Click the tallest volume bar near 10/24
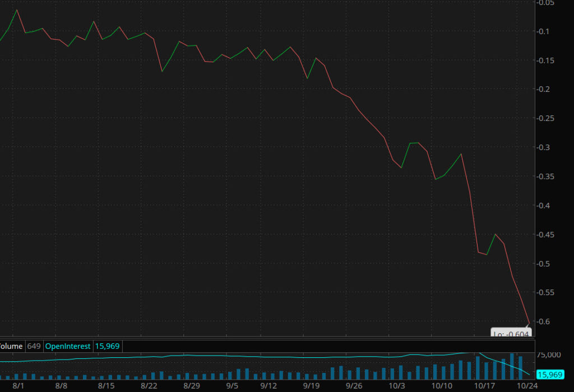The image size is (574, 392). [x=512, y=366]
